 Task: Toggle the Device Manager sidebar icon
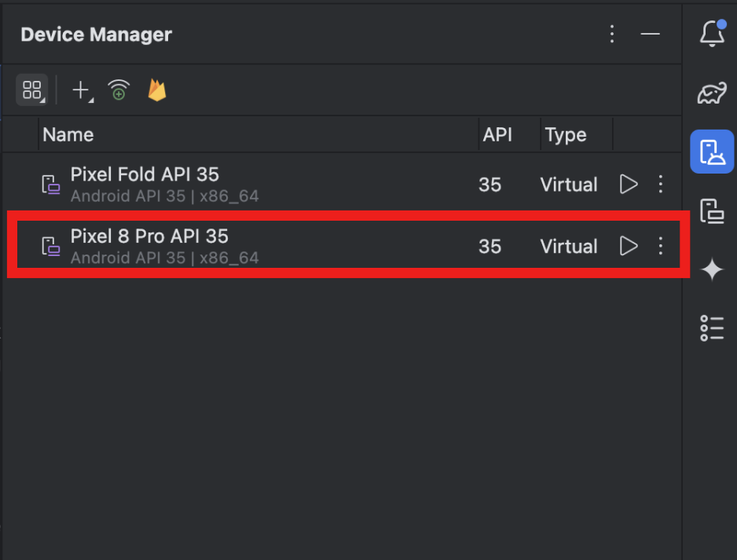(x=712, y=152)
